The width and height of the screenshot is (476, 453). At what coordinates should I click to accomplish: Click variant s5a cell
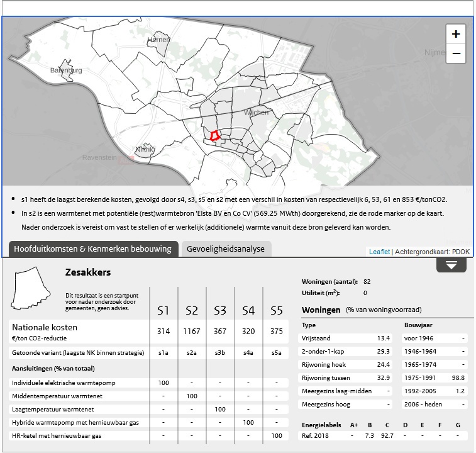tap(277, 353)
